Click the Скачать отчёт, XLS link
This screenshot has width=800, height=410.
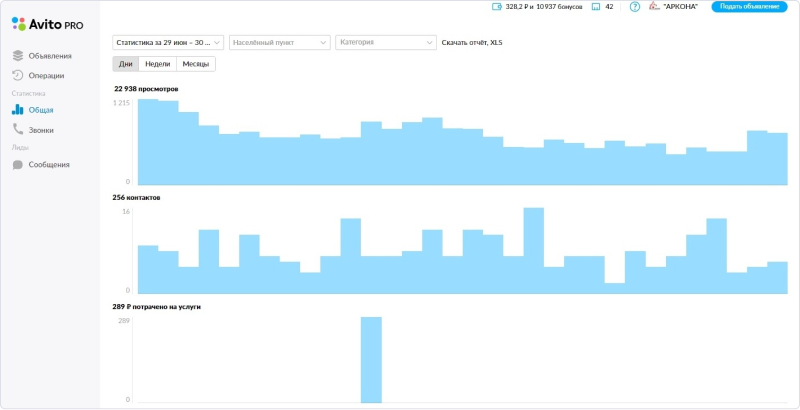[471, 43]
